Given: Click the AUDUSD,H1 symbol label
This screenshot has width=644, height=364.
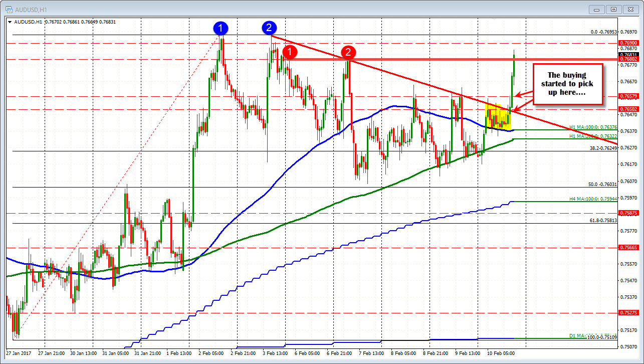Looking at the screenshot, I should click(28, 22).
